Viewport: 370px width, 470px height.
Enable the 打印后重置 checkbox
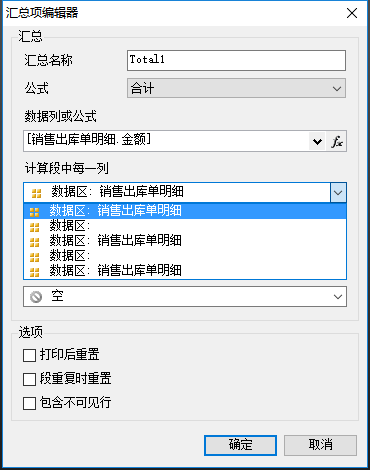pos(29,355)
